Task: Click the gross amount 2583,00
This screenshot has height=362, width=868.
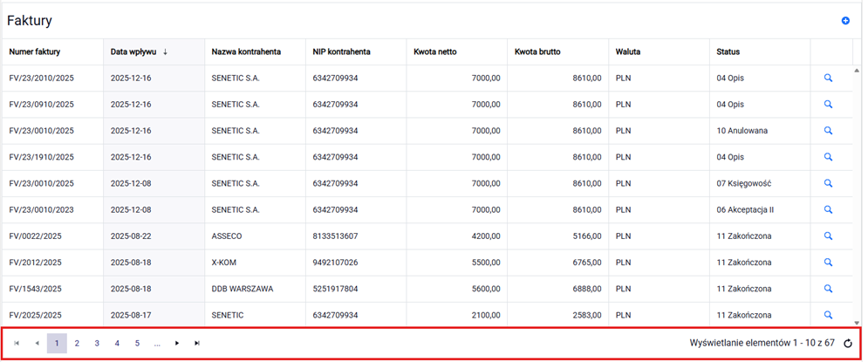Action: click(587, 315)
